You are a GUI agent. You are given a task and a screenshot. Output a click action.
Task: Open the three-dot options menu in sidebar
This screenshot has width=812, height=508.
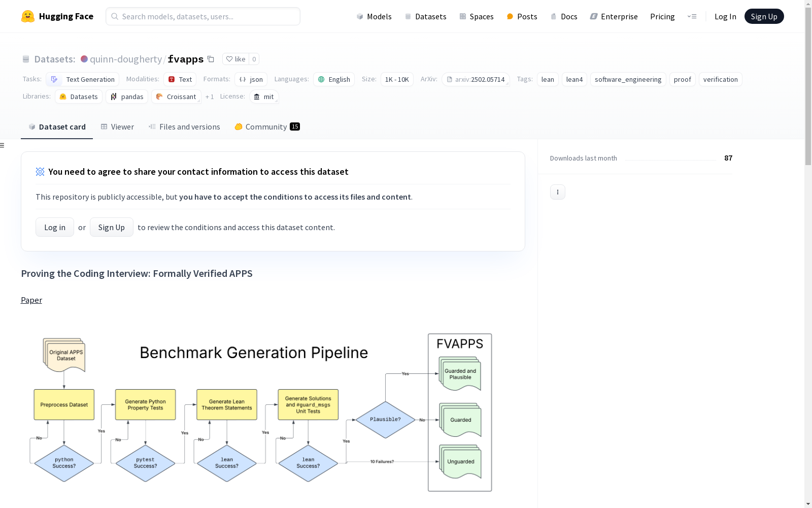(557, 192)
